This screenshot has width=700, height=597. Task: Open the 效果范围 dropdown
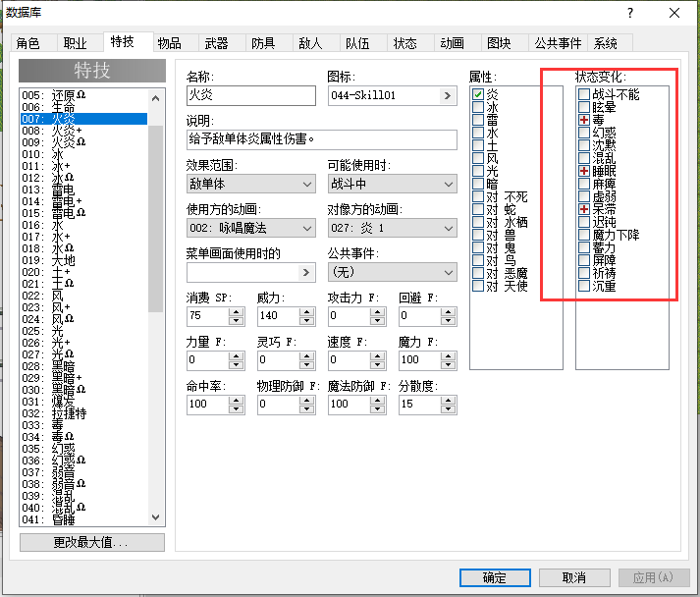[x=251, y=184]
